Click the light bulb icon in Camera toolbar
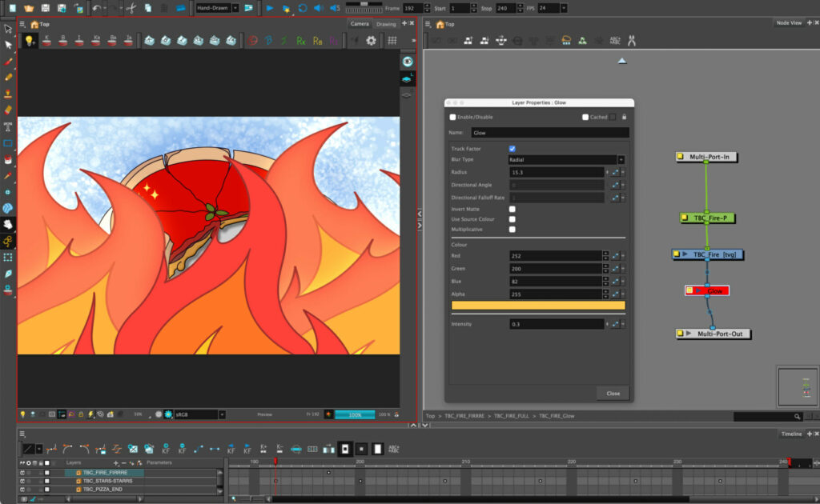 tap(30, 40)
